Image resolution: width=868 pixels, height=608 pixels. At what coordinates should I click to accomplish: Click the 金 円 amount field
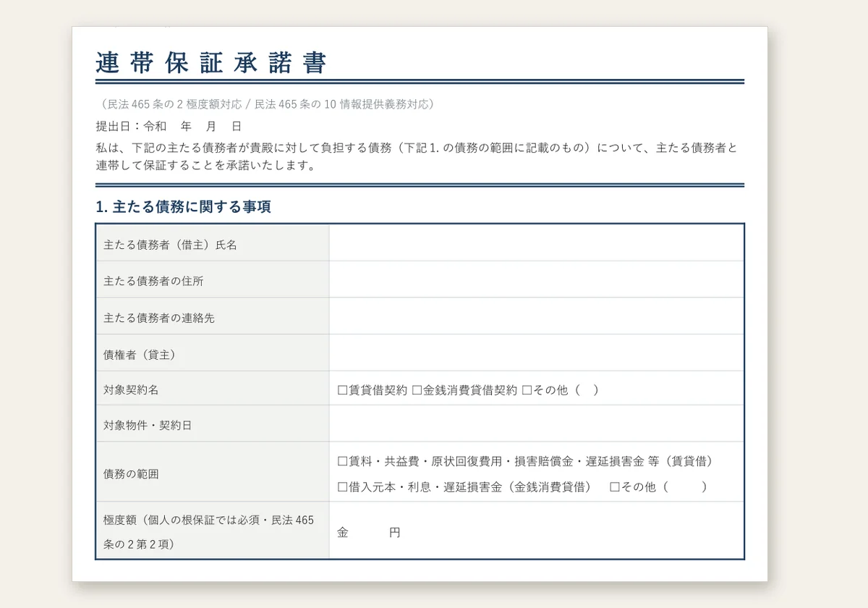point(536,531)
